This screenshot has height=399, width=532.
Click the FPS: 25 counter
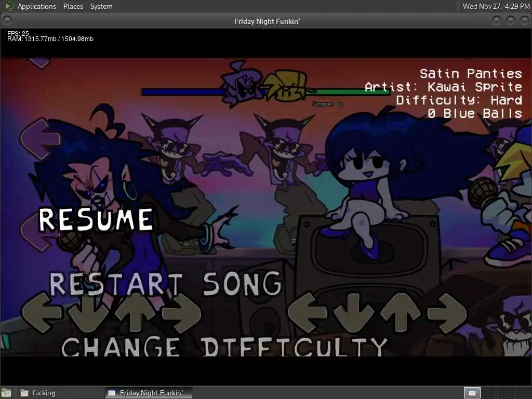[18, 33]
